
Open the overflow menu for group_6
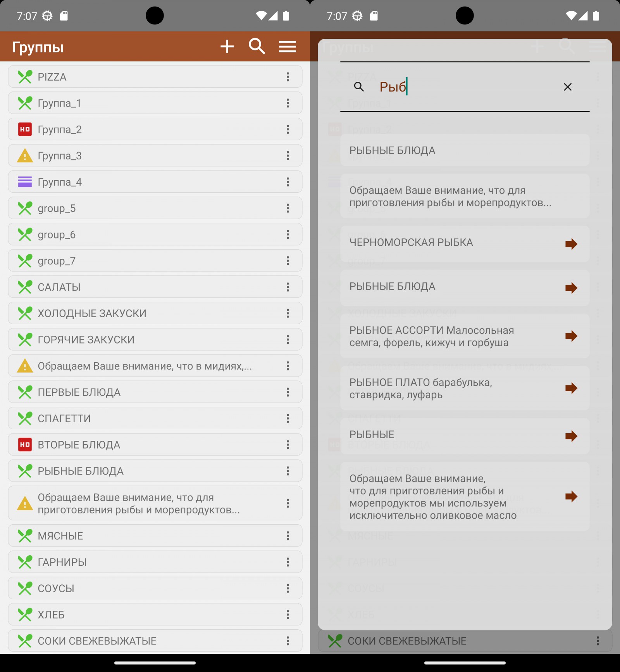point(288,235)
